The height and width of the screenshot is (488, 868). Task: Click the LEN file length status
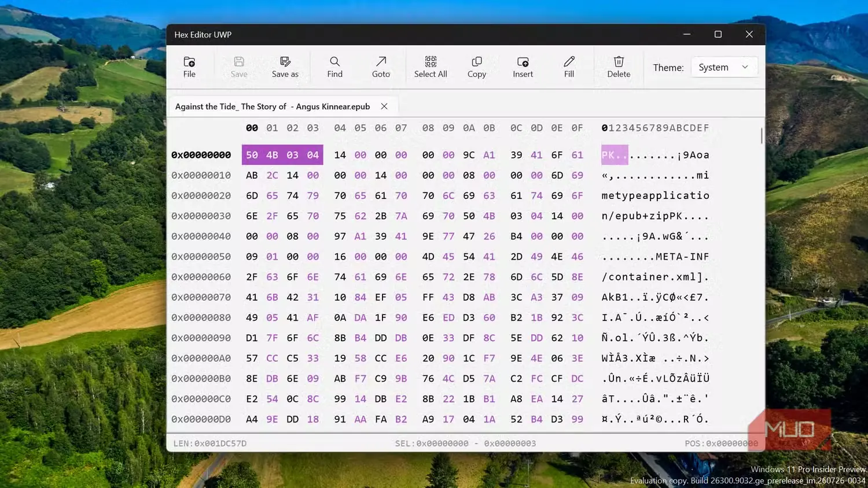(210, 443)
